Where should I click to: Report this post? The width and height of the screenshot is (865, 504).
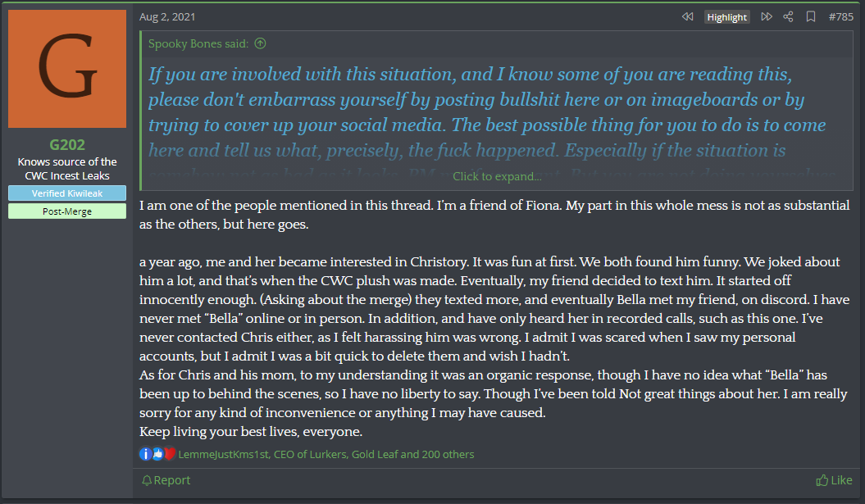[166, 480]
